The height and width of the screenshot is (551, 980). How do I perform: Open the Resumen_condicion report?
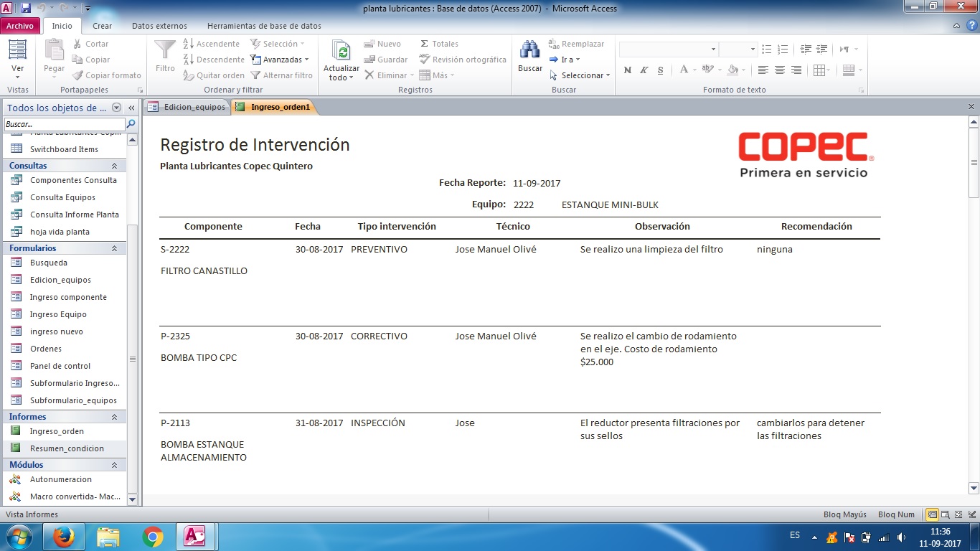(64, 448)
